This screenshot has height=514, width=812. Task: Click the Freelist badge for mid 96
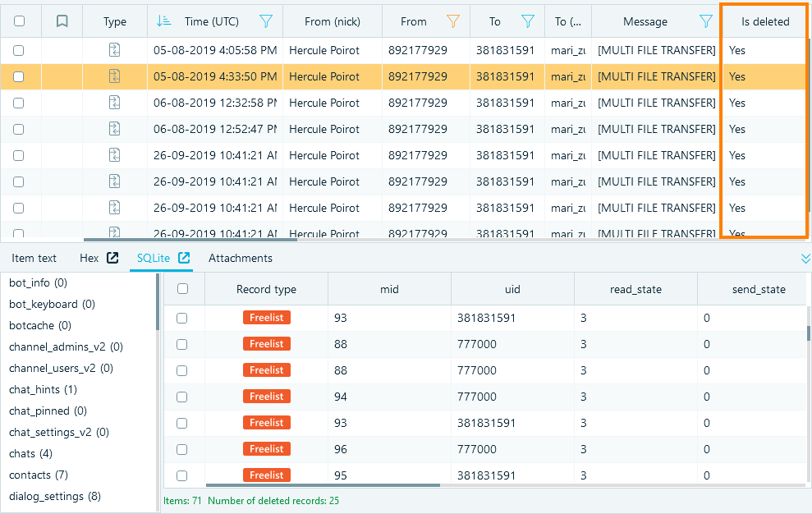(267, 448)
